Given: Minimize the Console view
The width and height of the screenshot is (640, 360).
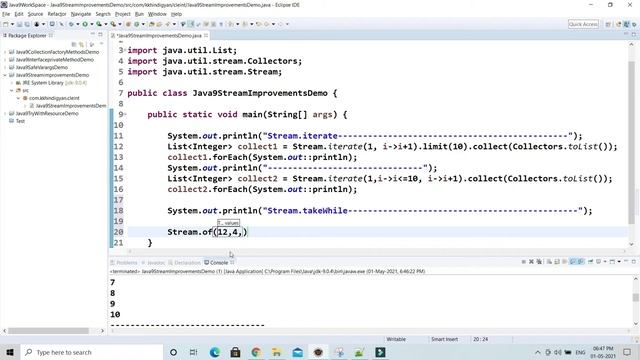Looking at the screenshot, I should [626, 261].
